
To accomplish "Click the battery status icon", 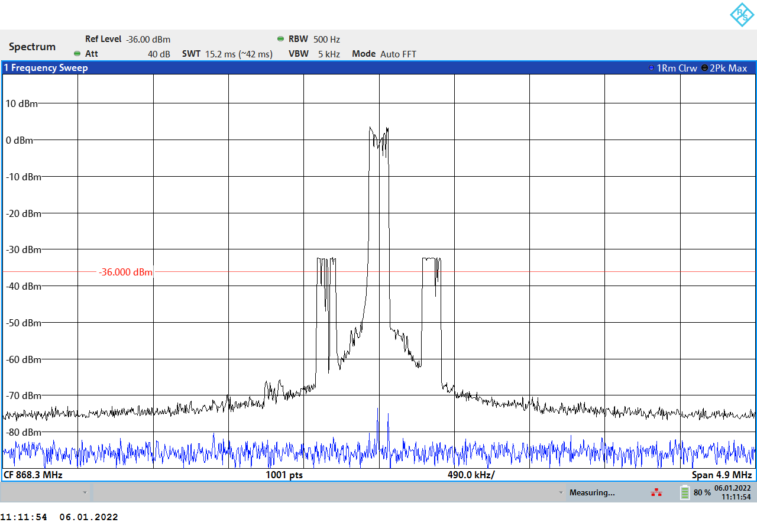I will 684,492.
